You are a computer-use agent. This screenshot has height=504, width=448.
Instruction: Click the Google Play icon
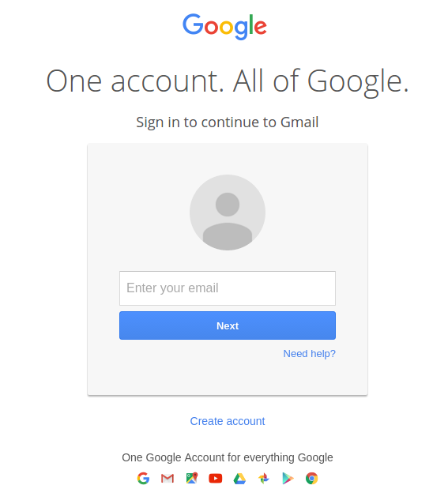pos(288,479)
